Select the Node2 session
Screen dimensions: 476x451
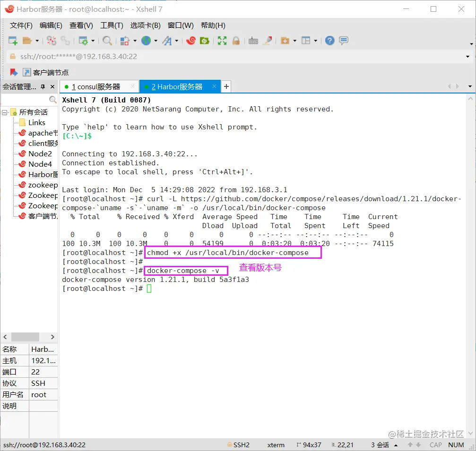click(40, 154)
